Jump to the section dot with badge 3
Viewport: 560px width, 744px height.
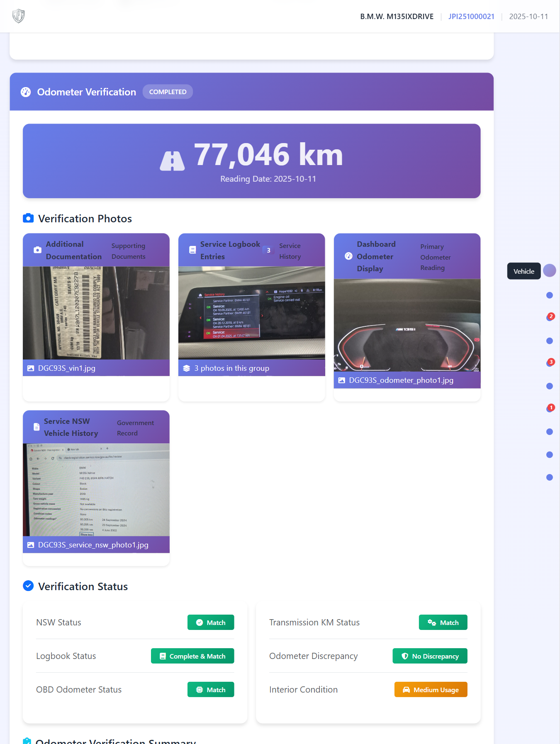[x=549, y=363]
